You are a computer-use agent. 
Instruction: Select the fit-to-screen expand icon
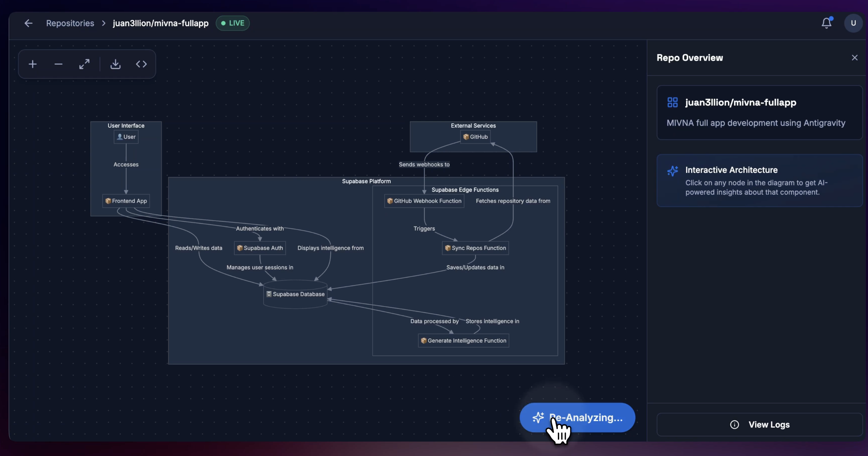coord(84,64)
